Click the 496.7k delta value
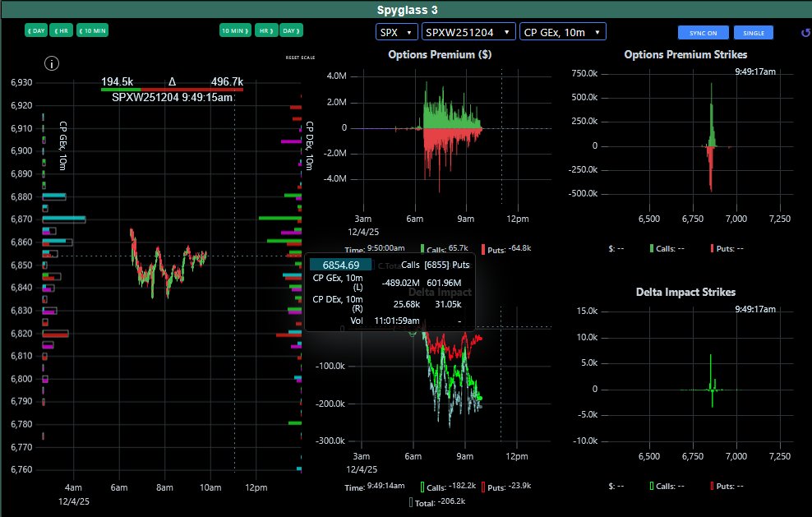Viewport: 812px width, 517px height. pos(227,82)
